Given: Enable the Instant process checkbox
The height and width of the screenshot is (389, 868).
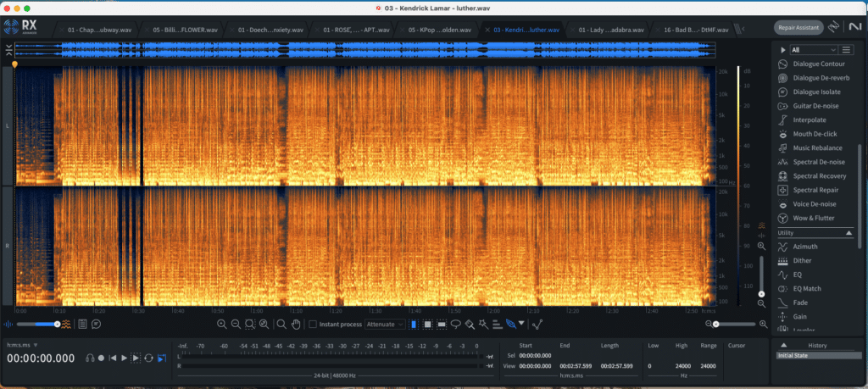Looking at the screenshot, I should tap(313, 325).
